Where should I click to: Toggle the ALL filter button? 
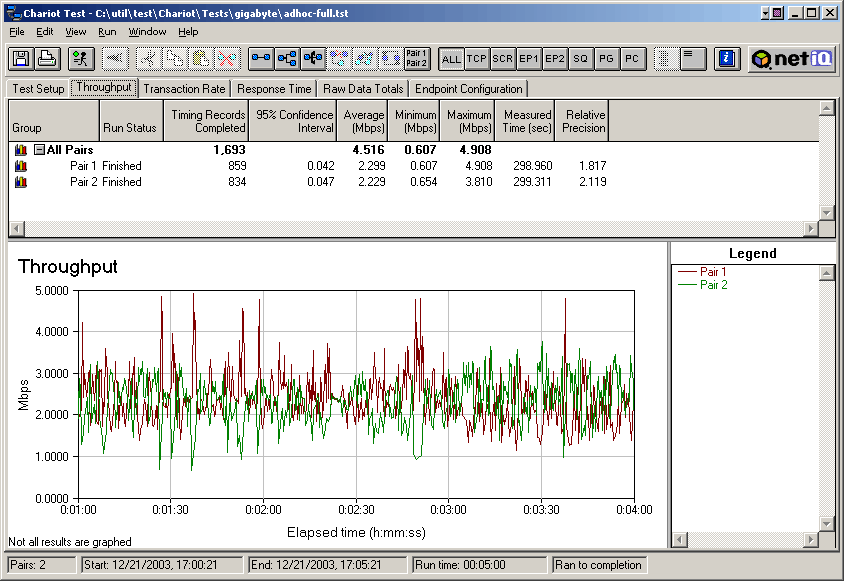(451, 59)
